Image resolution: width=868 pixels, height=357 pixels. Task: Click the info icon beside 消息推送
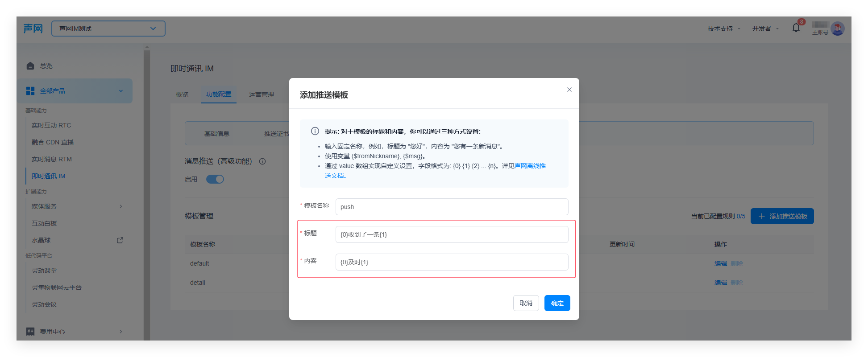[262, 161]
